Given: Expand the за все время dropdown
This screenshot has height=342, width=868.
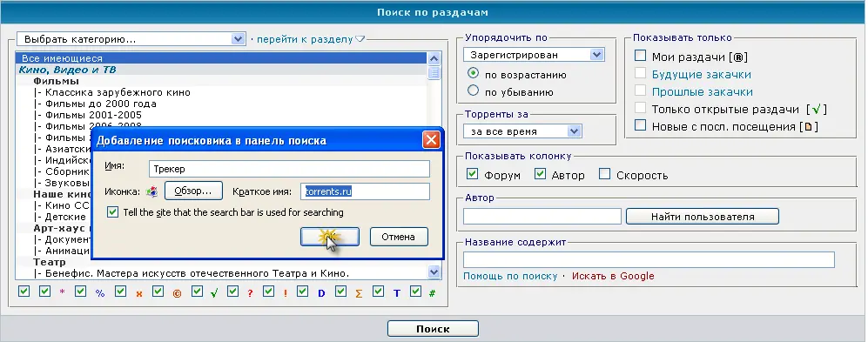Looking at the screenshot, I should pyautogui.click(x=522, y=131).
